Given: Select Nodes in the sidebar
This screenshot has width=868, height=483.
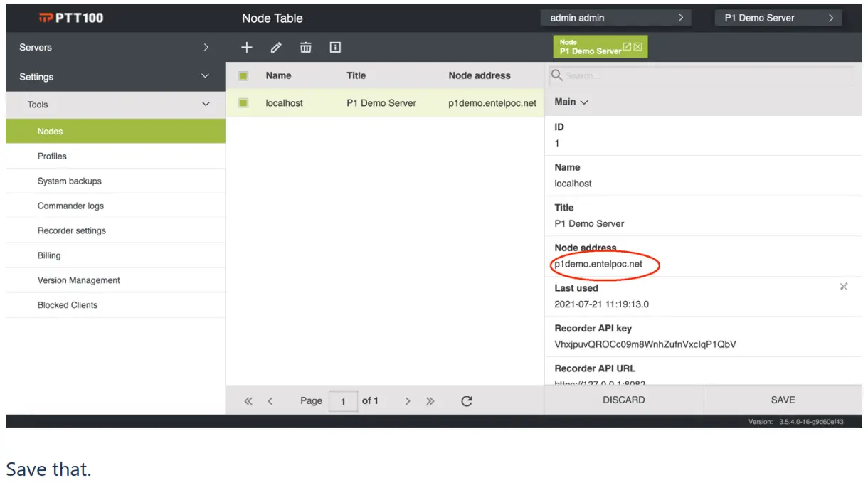Looking at the screenshot, I should click(x=115, y=131).
